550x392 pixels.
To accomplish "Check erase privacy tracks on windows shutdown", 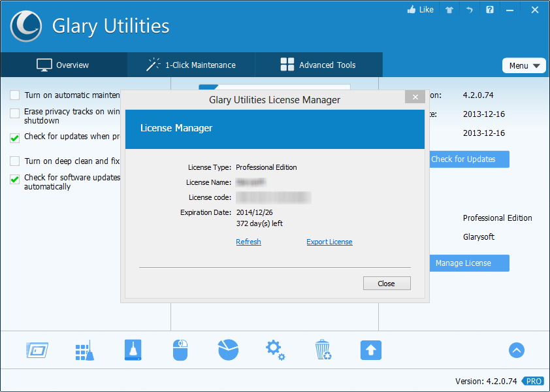I will (x=14, y=112).
